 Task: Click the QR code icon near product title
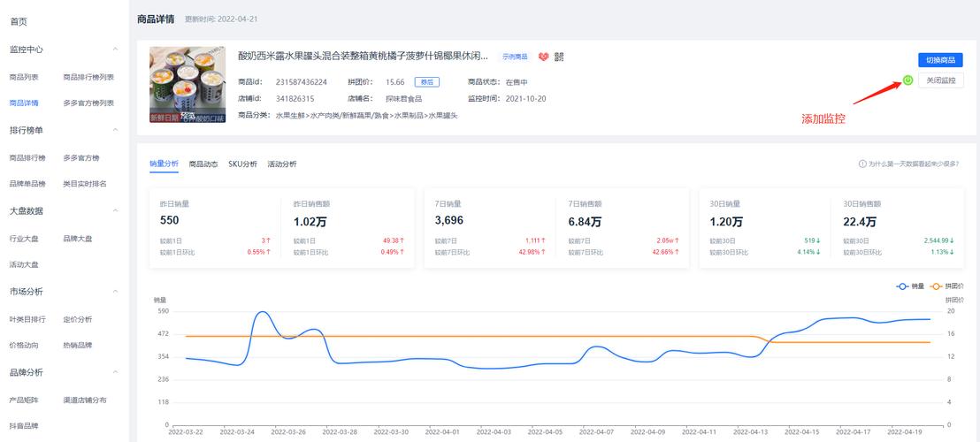[x=559, y=57]
